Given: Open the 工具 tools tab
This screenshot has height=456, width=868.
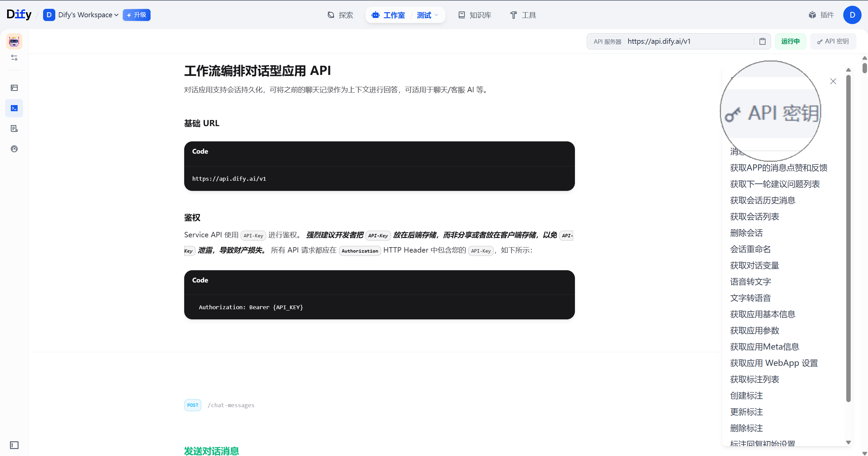Looking at the screenshot, I should 523,15.
